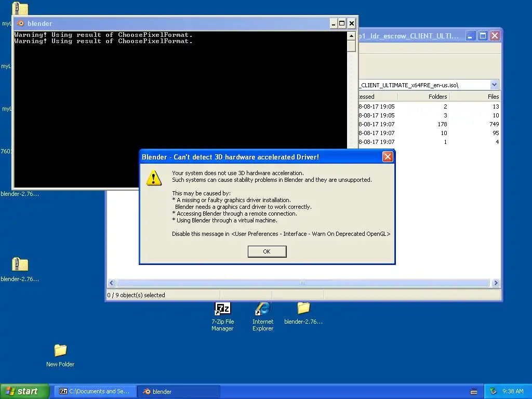Select the 7-Zip row with 4 files
The height and width of the screenshot is (399, 532).
pyautogui.click(x=430, y=142)
